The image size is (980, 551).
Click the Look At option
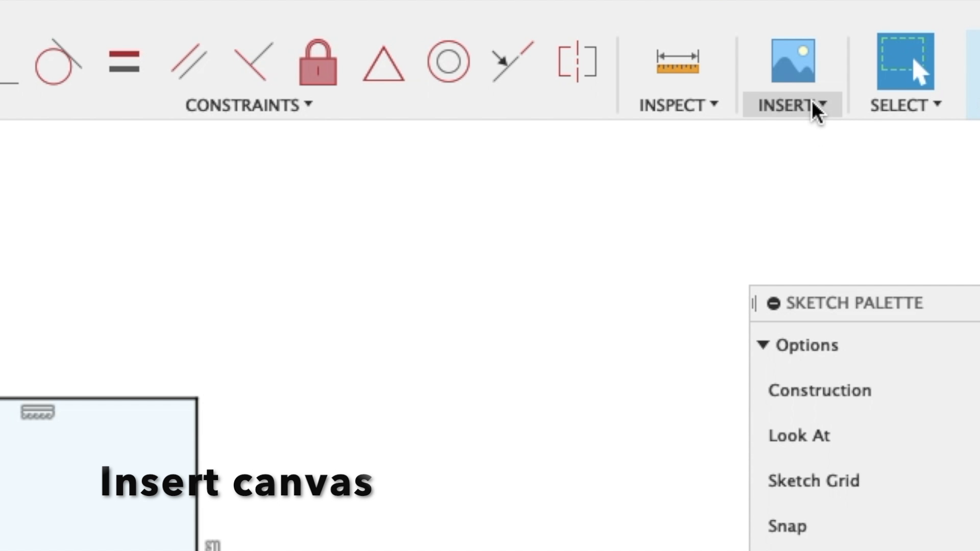799,436
